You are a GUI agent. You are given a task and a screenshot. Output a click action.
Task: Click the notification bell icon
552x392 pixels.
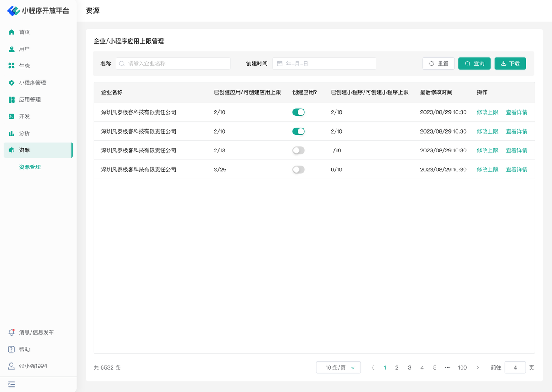click(12, 333)
